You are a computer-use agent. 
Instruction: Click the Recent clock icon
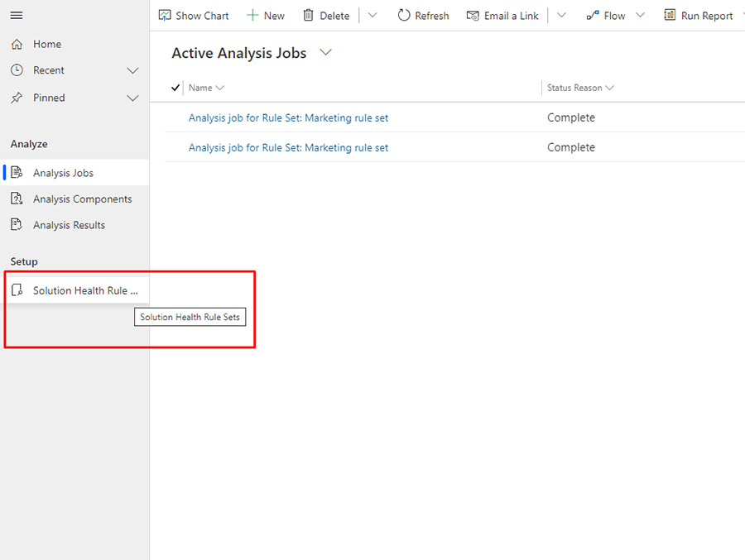(17, 70)
